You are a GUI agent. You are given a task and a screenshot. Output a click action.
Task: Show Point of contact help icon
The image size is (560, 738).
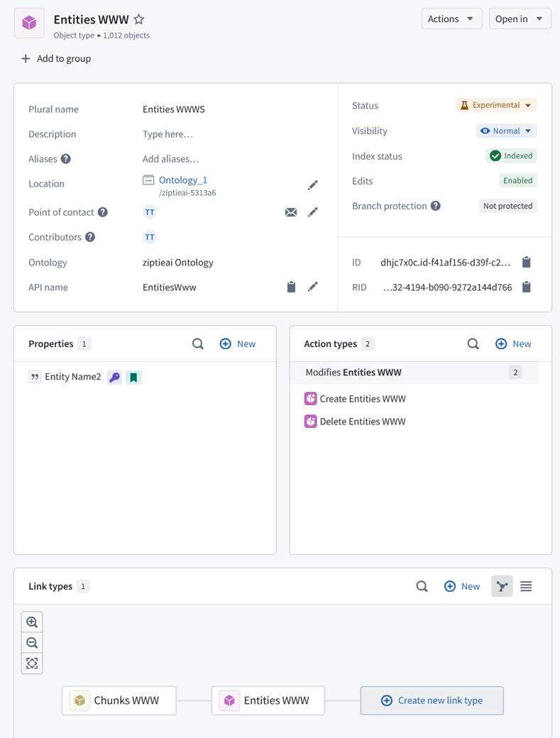[103, 212]
